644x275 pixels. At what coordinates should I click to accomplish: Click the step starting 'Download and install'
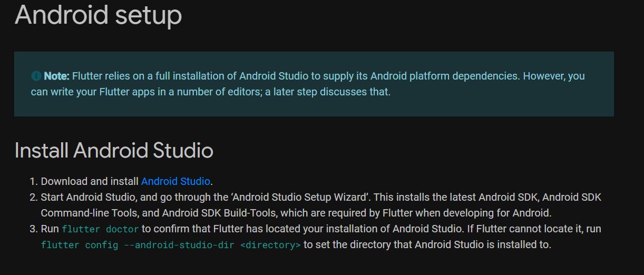tap(126, 181)
